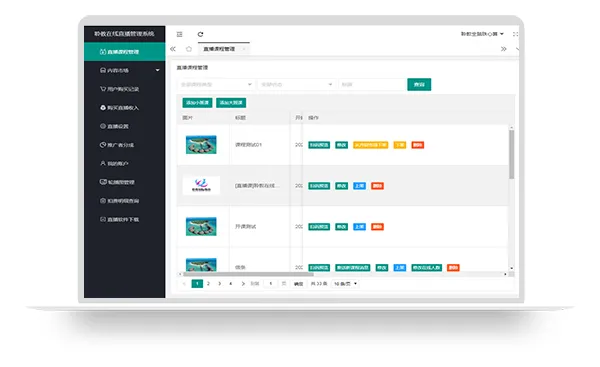The image size is (600, 367).
Task: Open 直播软件下载 in the sidebar
Action: pyautogui.click(x=125, y=219)
